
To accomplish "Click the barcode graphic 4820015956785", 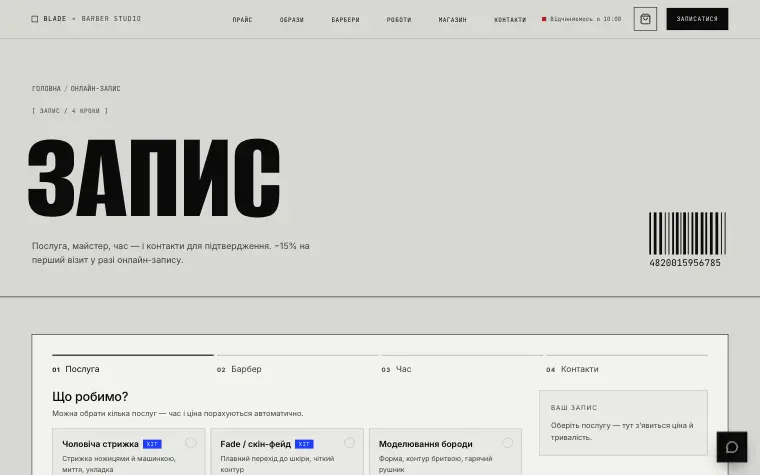I will click(x=687, y=239).
